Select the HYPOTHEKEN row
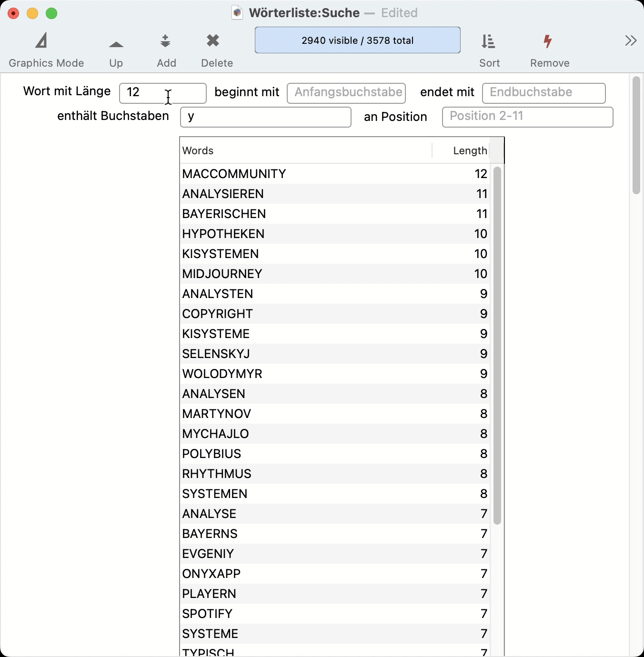 [x=335, y=234]
